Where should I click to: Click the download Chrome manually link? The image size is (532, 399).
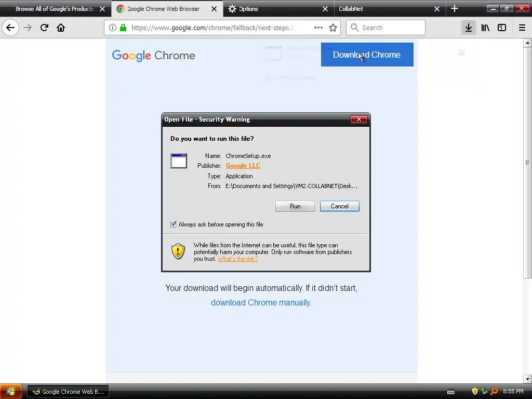261,302
